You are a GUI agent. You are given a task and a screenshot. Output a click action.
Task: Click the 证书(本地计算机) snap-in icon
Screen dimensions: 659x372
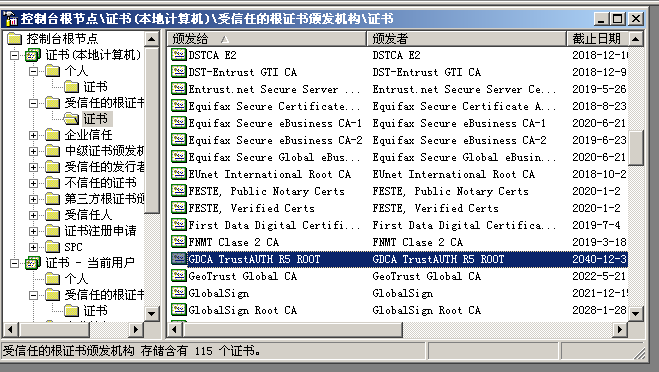click(33, 55)
